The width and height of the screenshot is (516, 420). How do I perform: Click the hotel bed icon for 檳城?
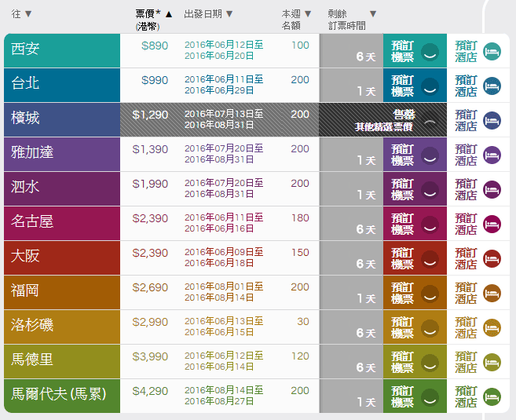492,121
